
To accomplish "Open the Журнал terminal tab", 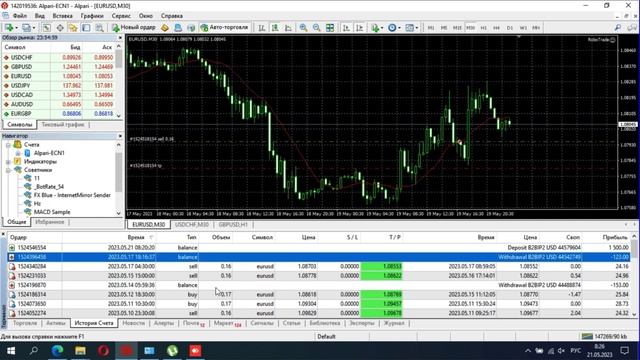I will 394,323.
